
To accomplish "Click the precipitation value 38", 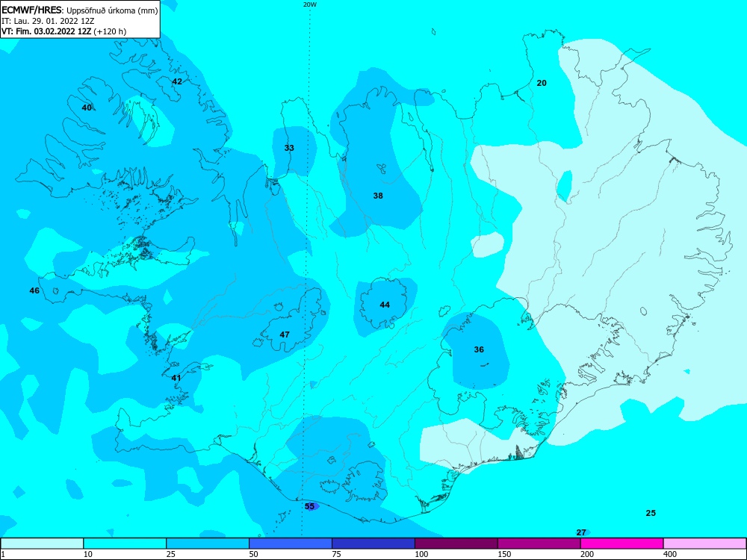I will [x=378, y=195].
